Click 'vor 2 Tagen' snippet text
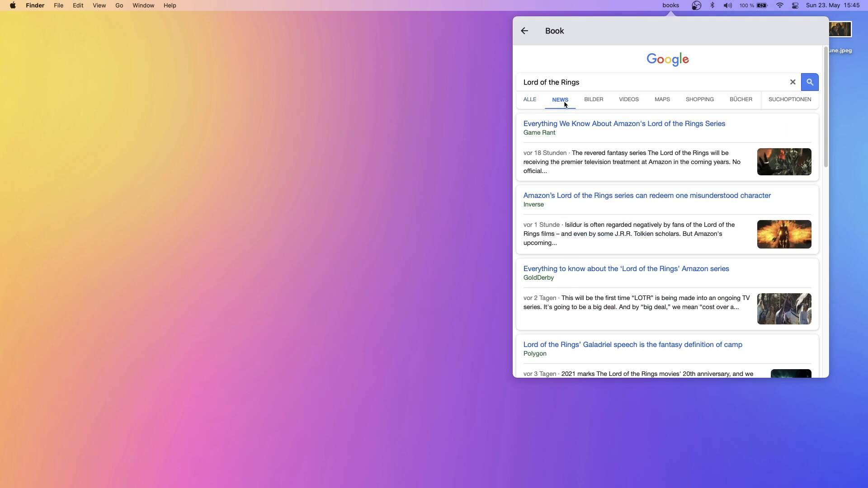Screen dimensions: 868x488 pos(540,298)
